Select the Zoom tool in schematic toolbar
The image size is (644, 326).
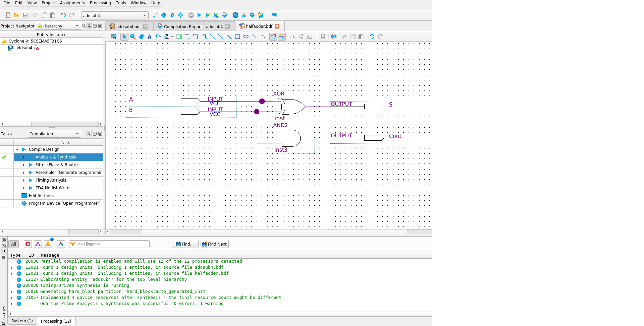point(133,37)
